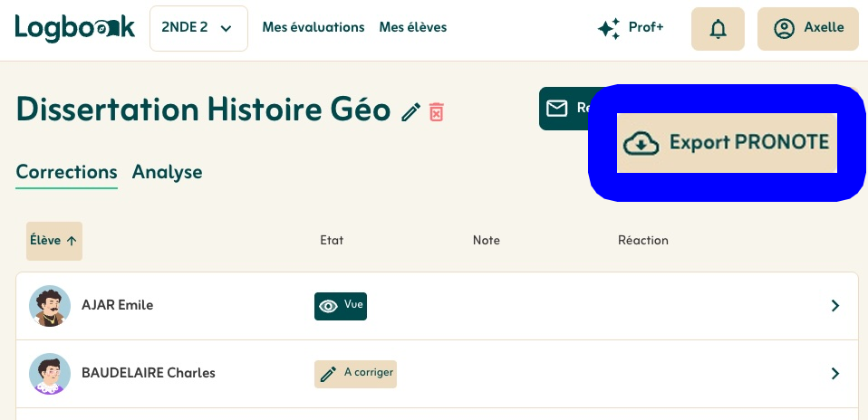Select BAUDELAIRE Charles name

coord(149,373)
